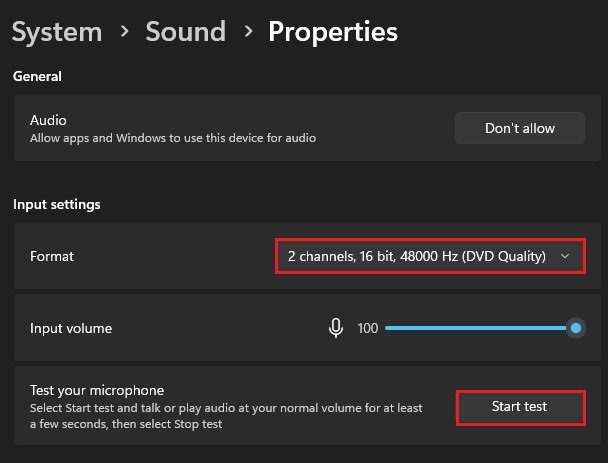Screen dimensions: 608x463
Task: Click the Format row label
Action: click(x=52, y=257)
